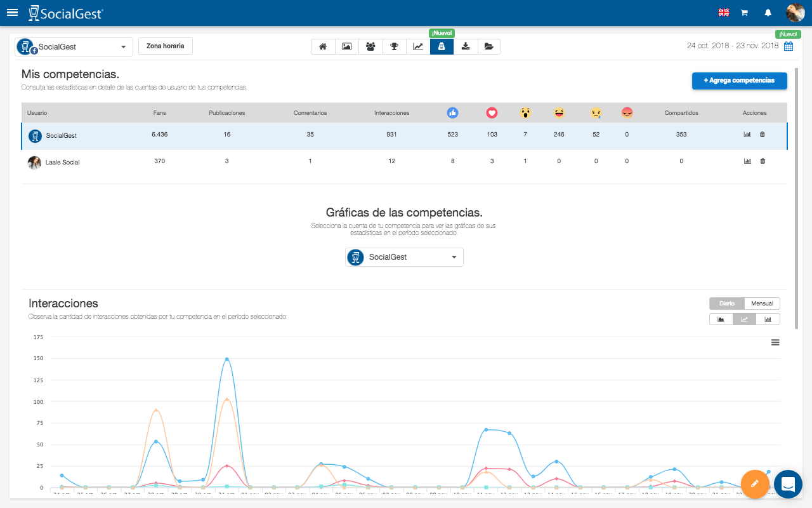Click the Like reaction column icon
The height and width of the screenshot is (508, 812).
(452, 112)
